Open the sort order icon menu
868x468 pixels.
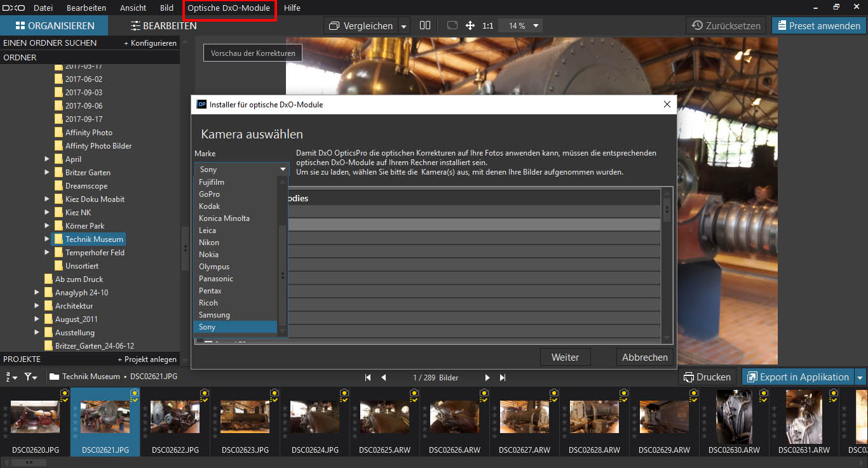pyautogui.click(x=11, y=377)
